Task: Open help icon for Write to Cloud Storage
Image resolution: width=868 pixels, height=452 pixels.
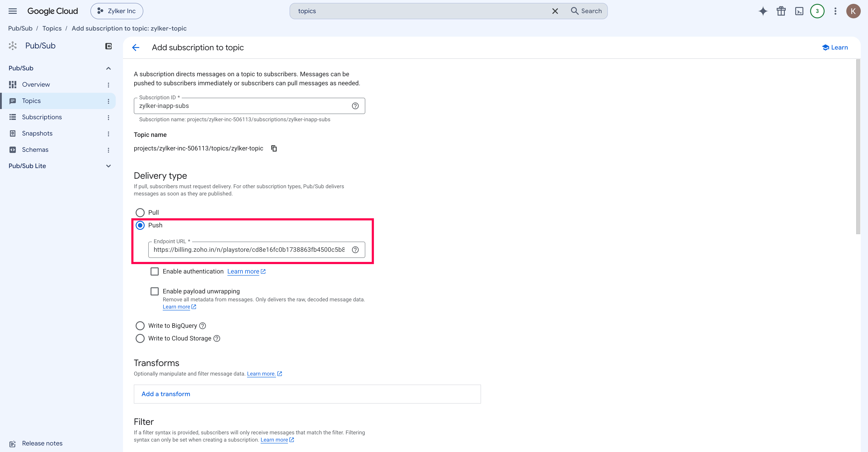Action: tap(217, 338)
